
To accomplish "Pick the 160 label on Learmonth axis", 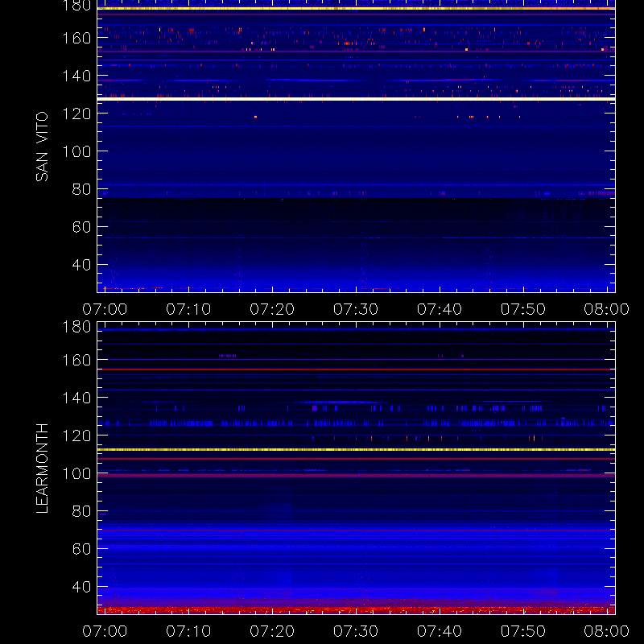I will tap(76, 360).
